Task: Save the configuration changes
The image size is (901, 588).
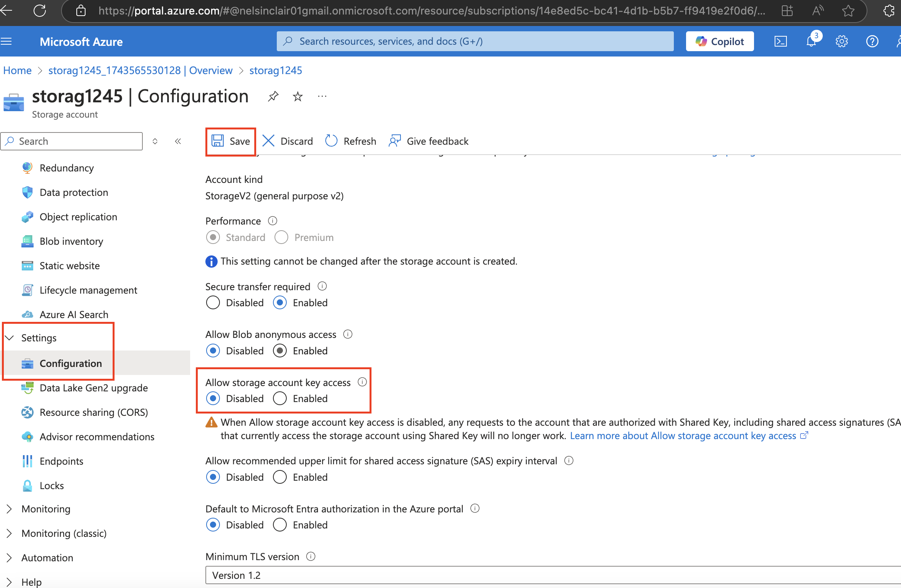Action: [231, 141]
